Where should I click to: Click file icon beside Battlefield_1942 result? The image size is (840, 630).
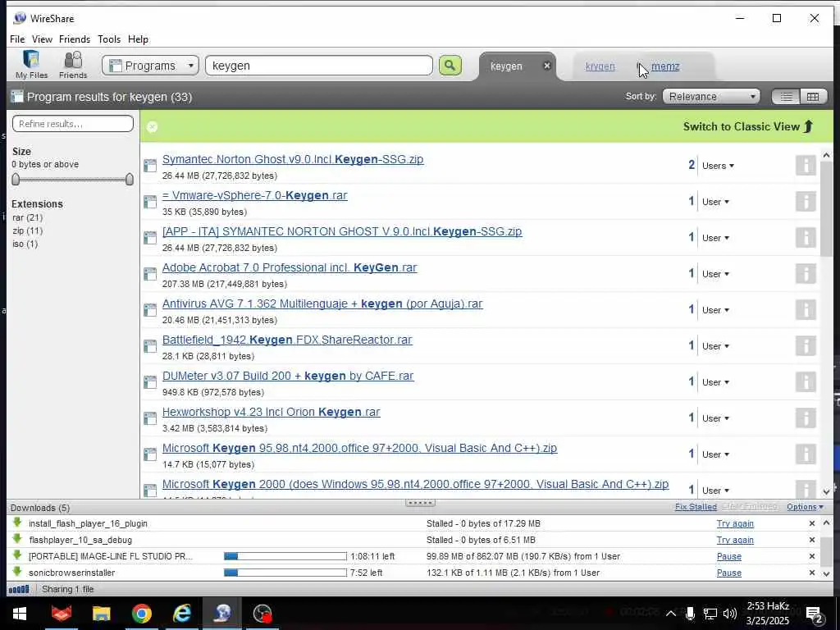(x=150, y=346)
